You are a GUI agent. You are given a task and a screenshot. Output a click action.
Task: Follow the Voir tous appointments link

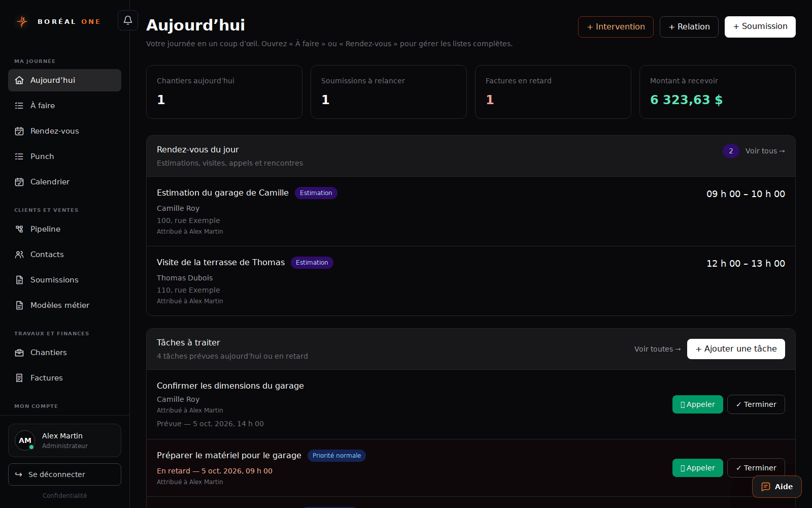(x=765, y=151)
